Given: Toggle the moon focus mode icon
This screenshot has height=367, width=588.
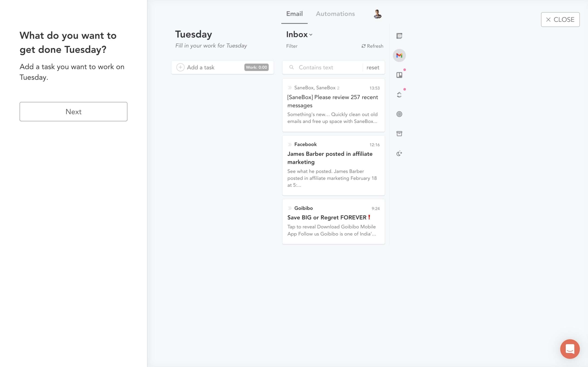Looking at the screenshot, I should (399, 153).
